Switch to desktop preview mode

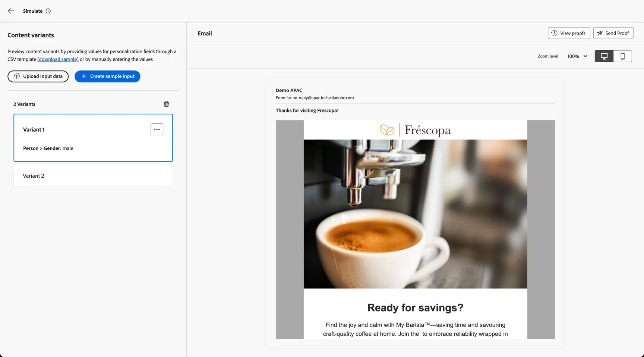tap(604, 56)
